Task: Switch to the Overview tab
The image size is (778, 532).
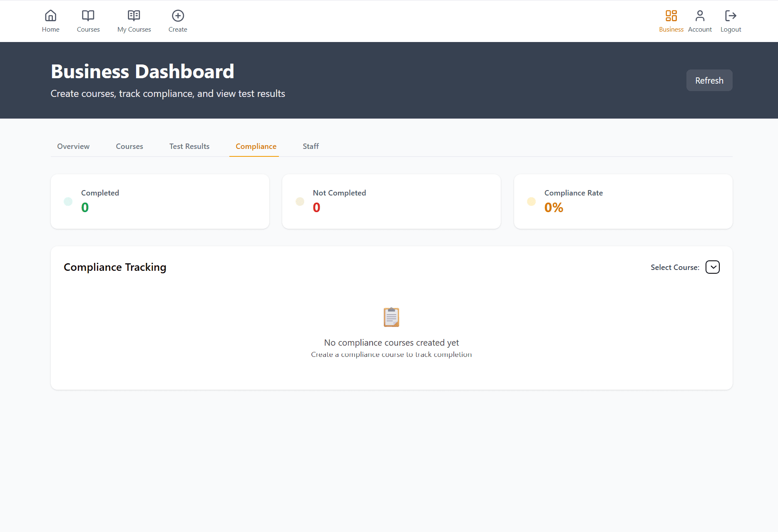Action: (x=73, y=146)
